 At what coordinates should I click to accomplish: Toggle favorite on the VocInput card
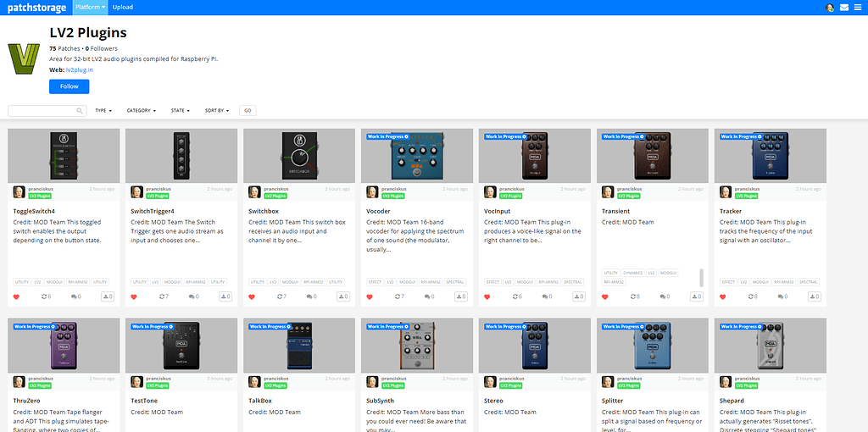[487, 296]
